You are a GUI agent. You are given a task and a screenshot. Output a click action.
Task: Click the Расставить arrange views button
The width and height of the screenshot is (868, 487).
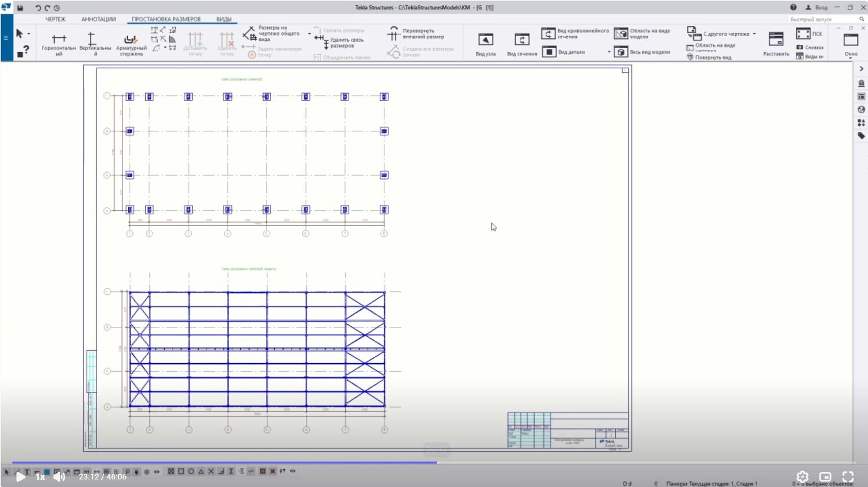click(776, 44)
